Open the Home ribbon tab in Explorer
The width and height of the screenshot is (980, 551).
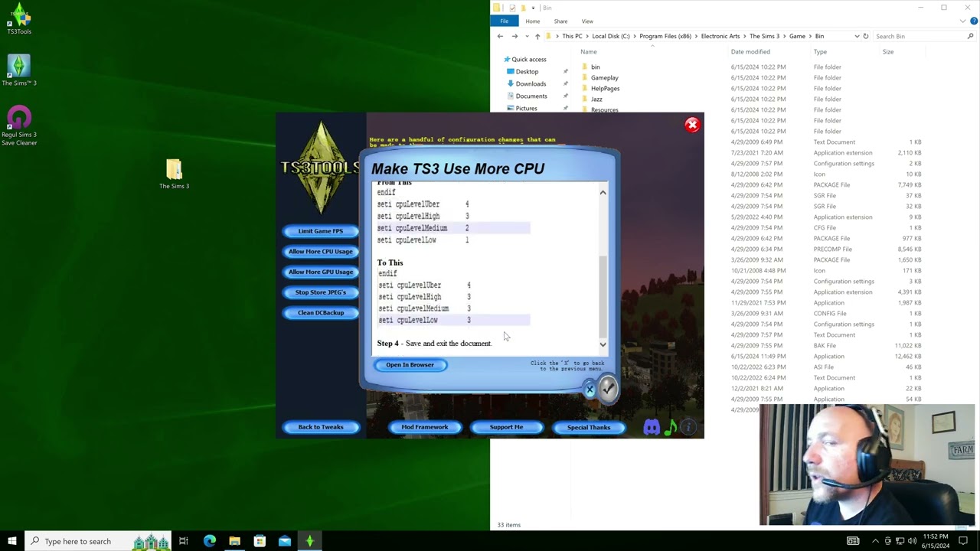(x=532, y=21)
